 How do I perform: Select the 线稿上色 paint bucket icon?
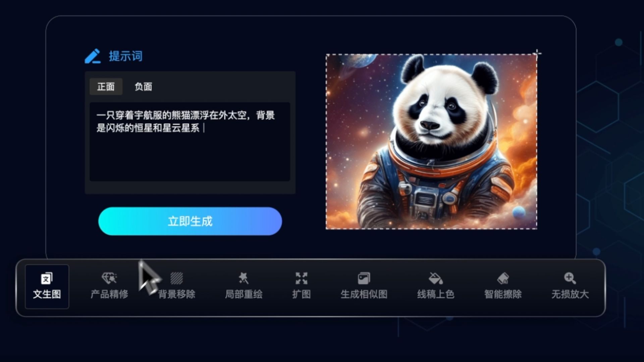click(435, 278)
